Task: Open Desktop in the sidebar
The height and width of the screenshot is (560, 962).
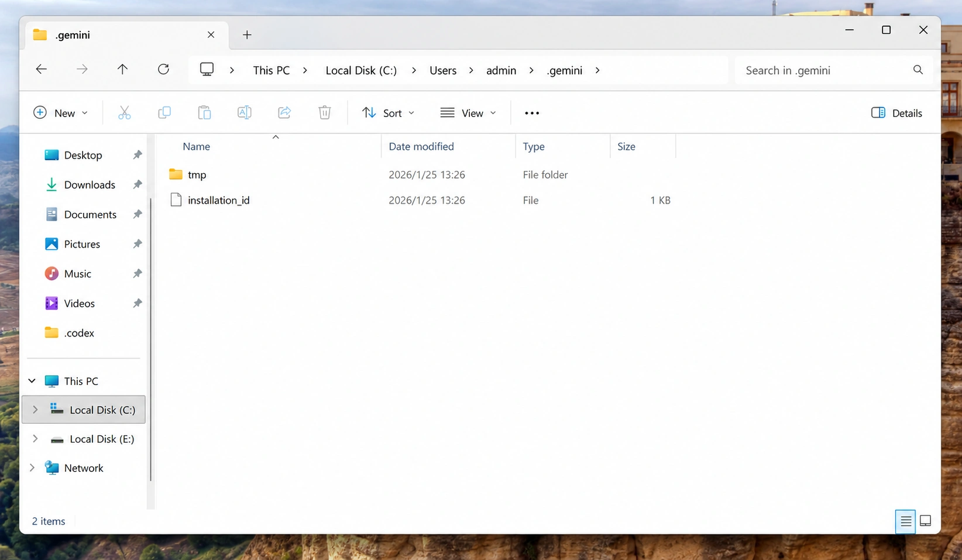Action: pos(83,155)
